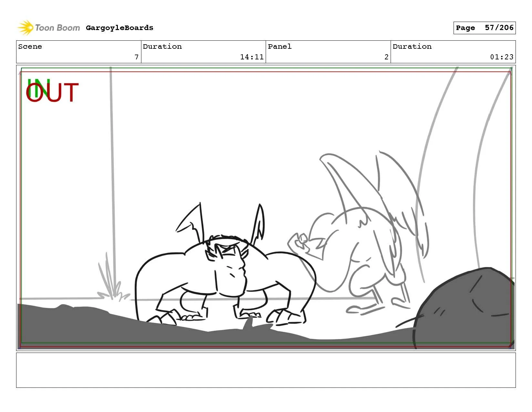The height and width of the screenshot is (412, 532).
Task: Select the GargoyleBoards project title
Action: click(x=119, y=28)
